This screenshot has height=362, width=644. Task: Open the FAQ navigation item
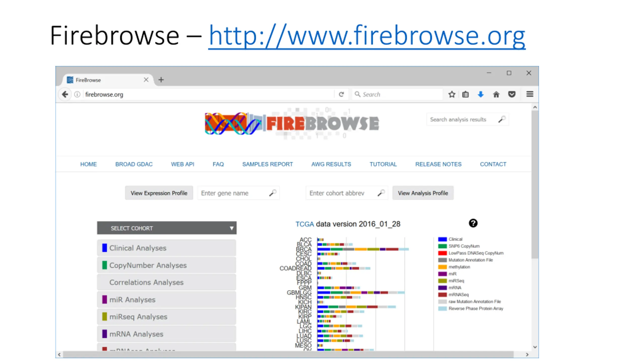(218, 164)
